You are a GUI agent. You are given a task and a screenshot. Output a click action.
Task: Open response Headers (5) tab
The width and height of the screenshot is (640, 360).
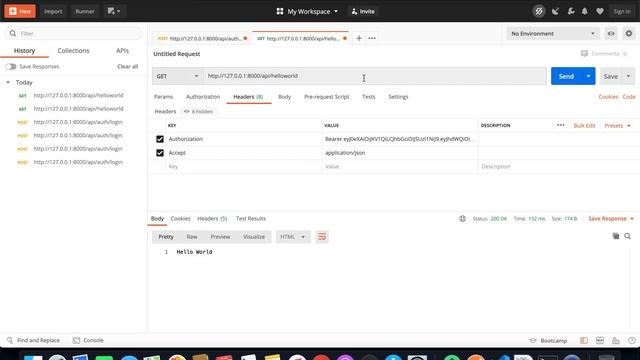click(212, 219)
